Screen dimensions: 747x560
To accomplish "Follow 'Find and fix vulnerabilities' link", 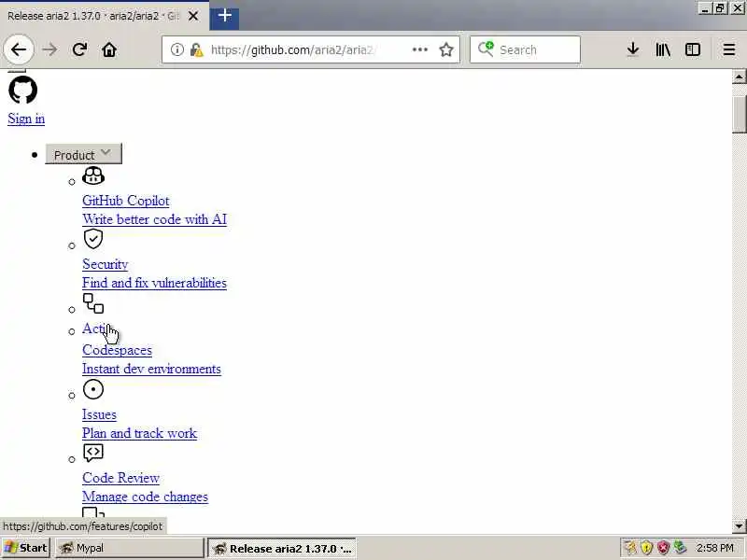I will click(x=154, y=283).
